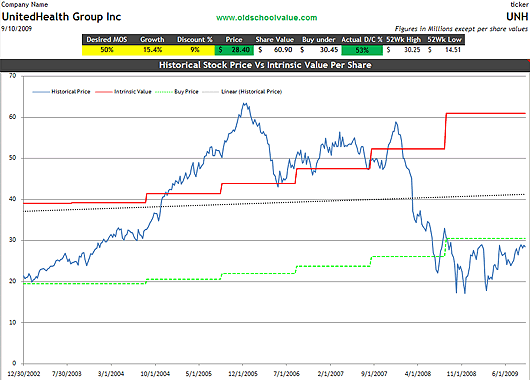Click the 20 y-axis label
Screen dimensions: 530x380
tap(13, 281)
